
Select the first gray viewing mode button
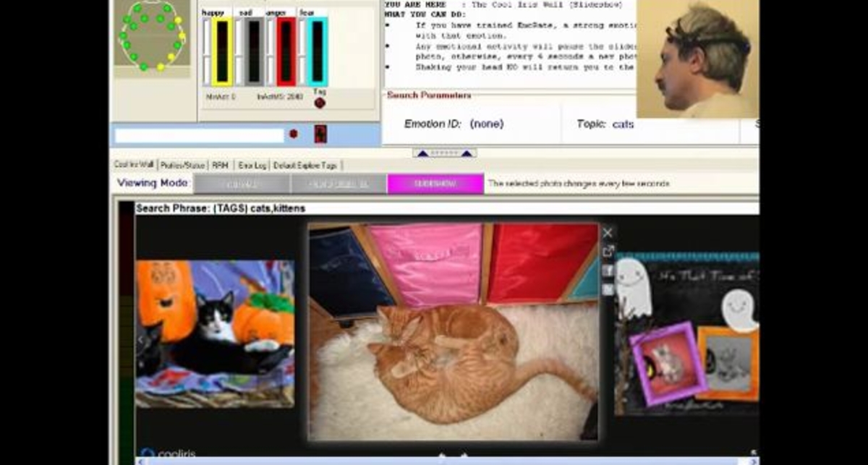pos(242,184)
